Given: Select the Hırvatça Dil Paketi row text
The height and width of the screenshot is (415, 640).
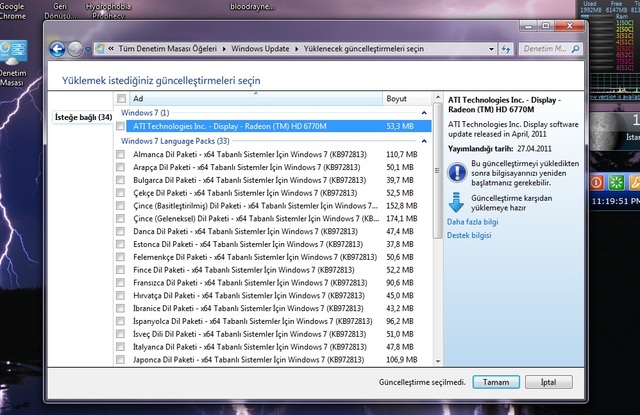Looking at the screenshot, I should pyautogui.click(x=249, y=295).
